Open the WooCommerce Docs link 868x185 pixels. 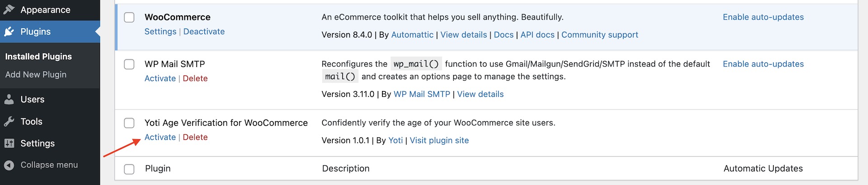click(504, 35)
